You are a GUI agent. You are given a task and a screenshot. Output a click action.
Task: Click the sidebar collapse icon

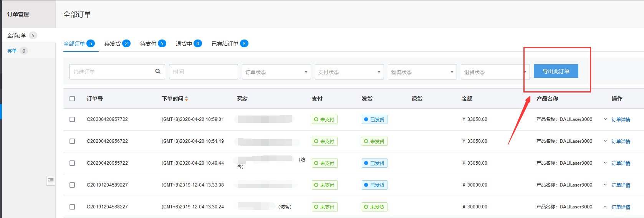coord(51,180)
